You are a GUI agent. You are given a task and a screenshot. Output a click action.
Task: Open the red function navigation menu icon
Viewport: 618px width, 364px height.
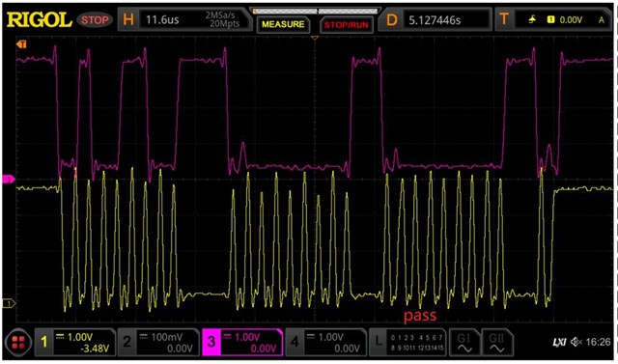click(x=18, y=343)
